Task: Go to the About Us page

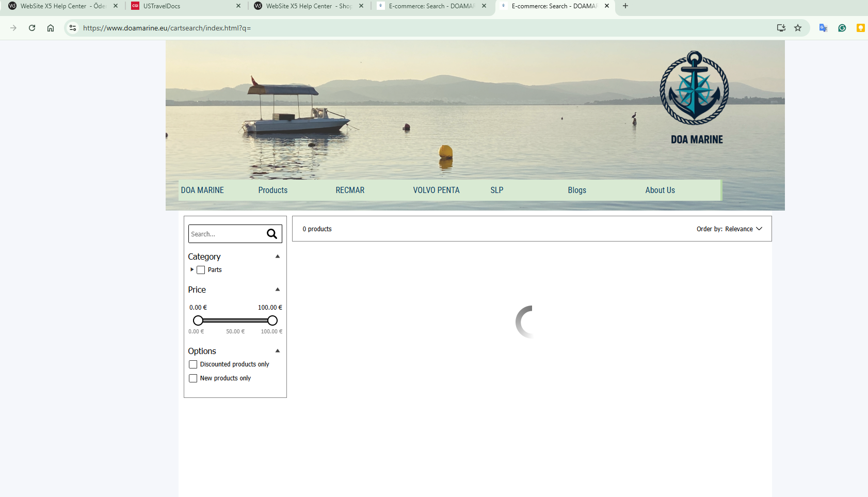Action: point(660,190)
